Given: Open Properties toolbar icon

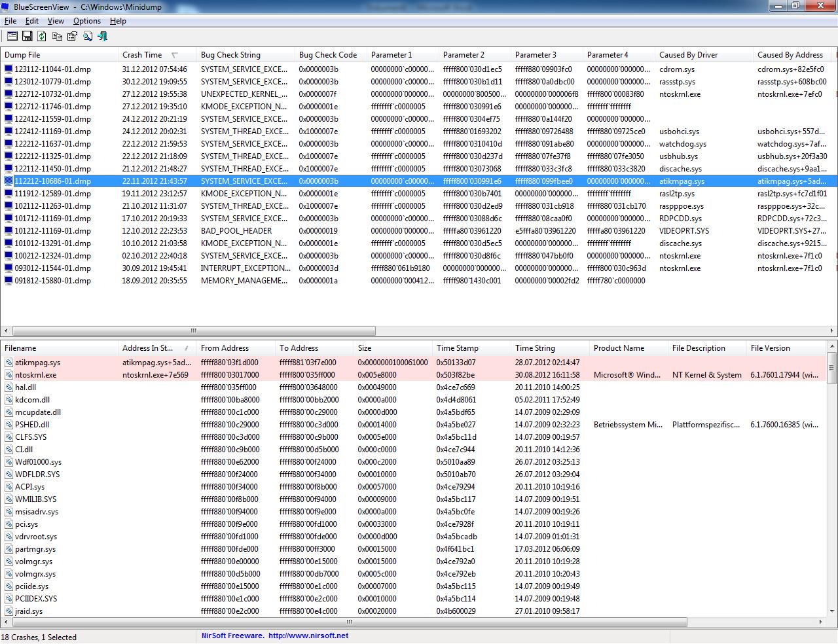Looking at the screenshot, I should point(72,36).
